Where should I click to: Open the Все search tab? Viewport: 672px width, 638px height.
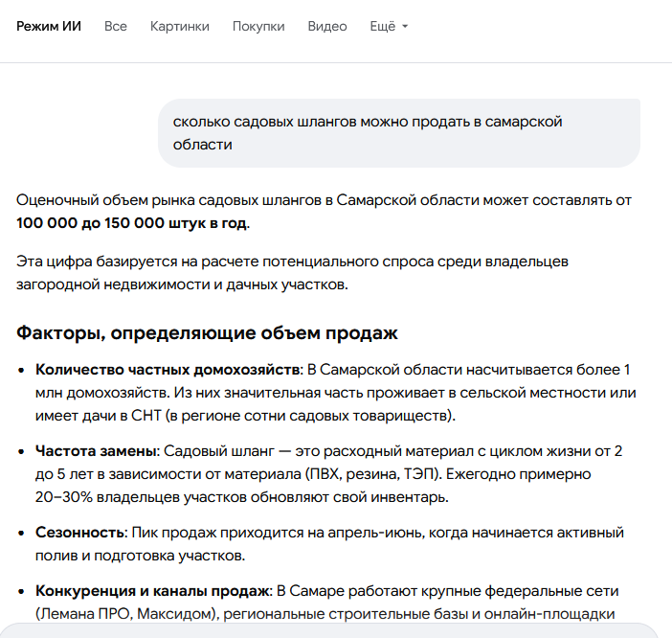coord(116,26)
